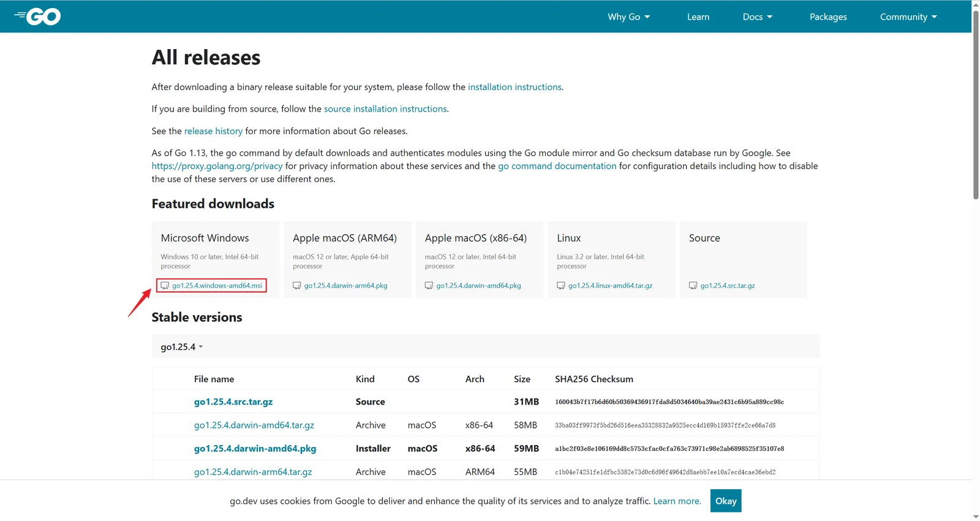The height and width of the screenshot is (521, 980).
Task: Click the Go logo in header
Action: 37,17
